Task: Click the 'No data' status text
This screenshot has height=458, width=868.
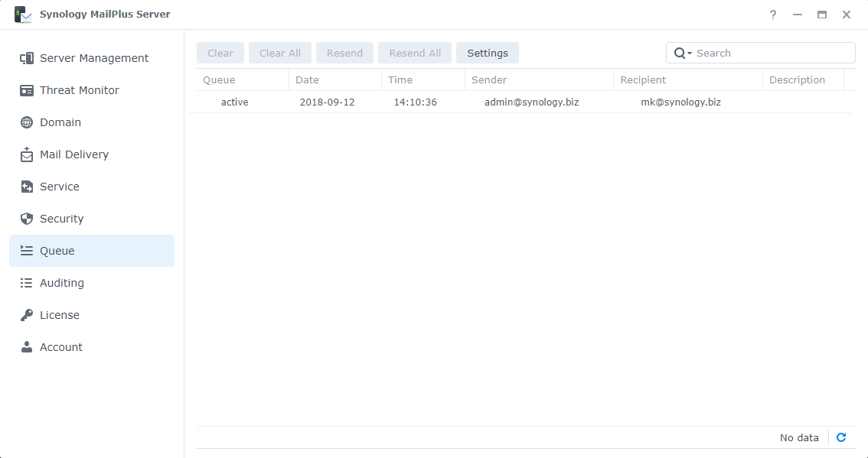Action: pos(799,438)
